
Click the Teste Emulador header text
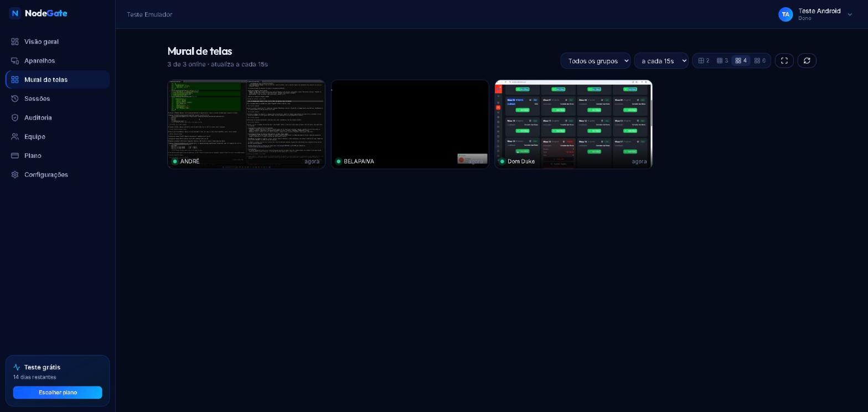click(149, 14)
